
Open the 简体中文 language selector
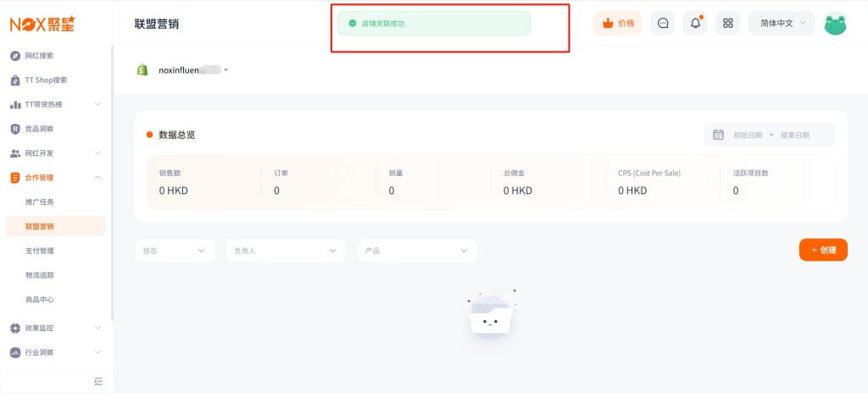[781, 24]
